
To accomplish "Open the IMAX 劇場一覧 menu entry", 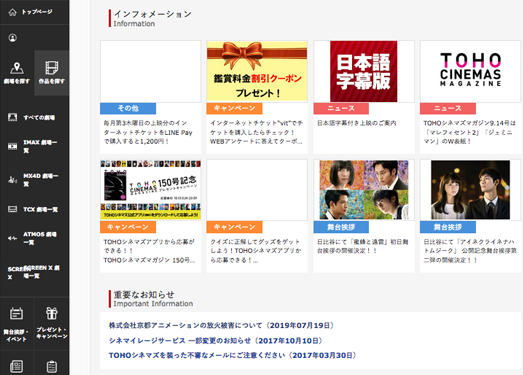I will pyautogui.click(x=40, y=146).
